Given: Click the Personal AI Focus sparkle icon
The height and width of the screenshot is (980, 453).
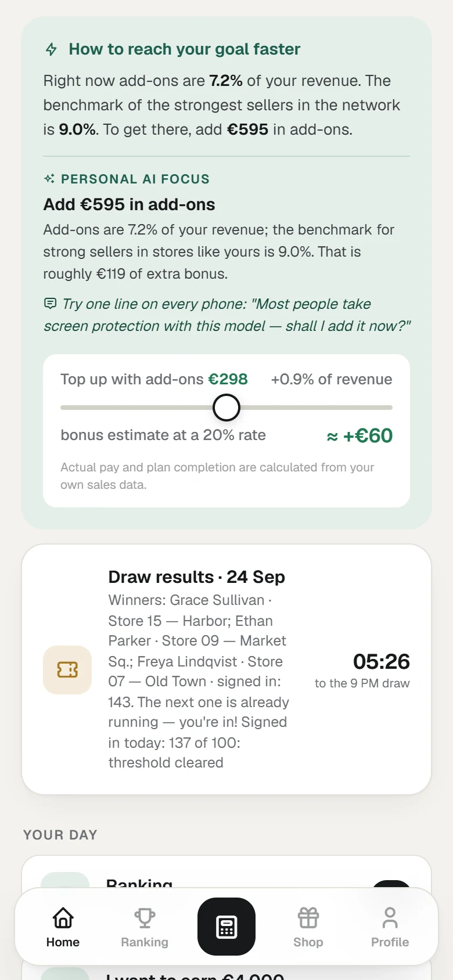Looking at the screenshot, I should [x=49, y=179].
